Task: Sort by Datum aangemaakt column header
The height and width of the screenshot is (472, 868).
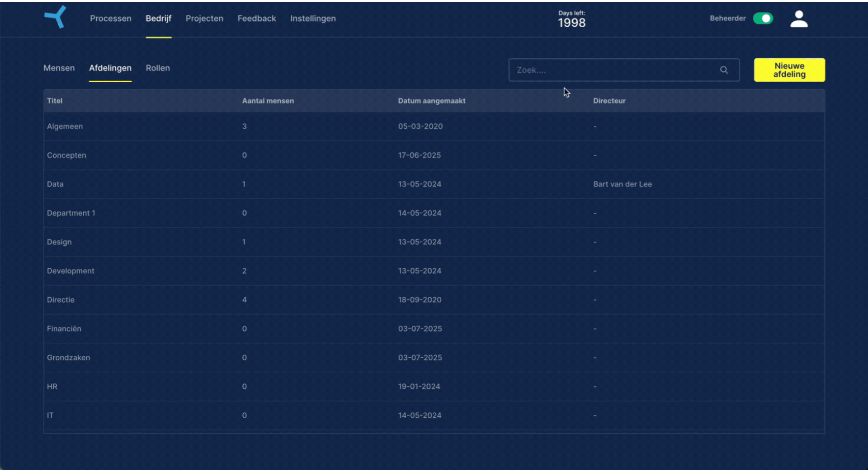Action: point(432,101)
